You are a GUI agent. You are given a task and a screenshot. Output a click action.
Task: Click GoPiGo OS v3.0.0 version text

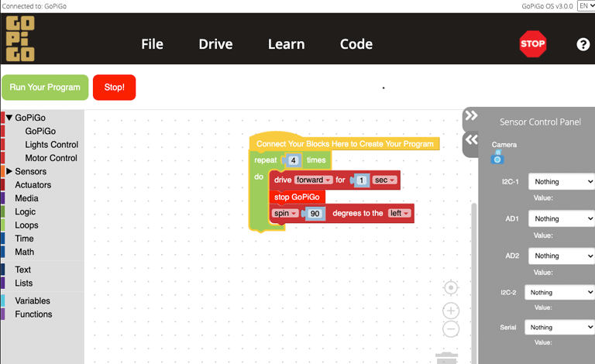point(547,6)
